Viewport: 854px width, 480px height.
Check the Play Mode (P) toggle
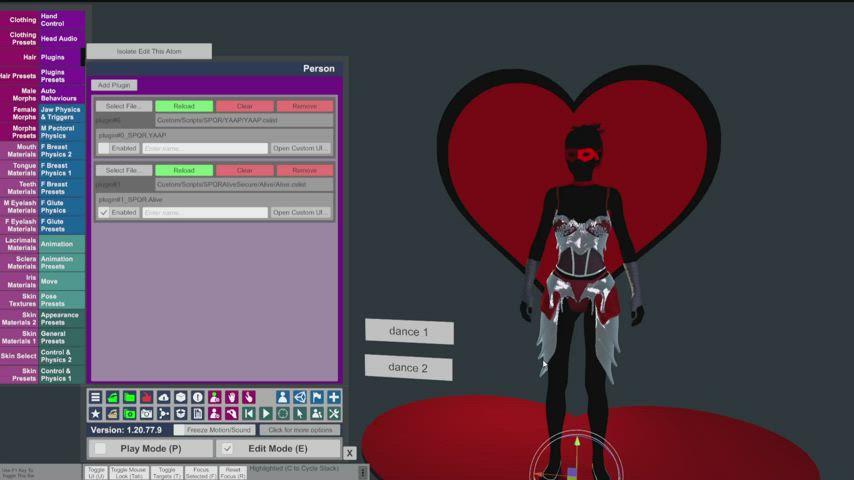(100, 449)
